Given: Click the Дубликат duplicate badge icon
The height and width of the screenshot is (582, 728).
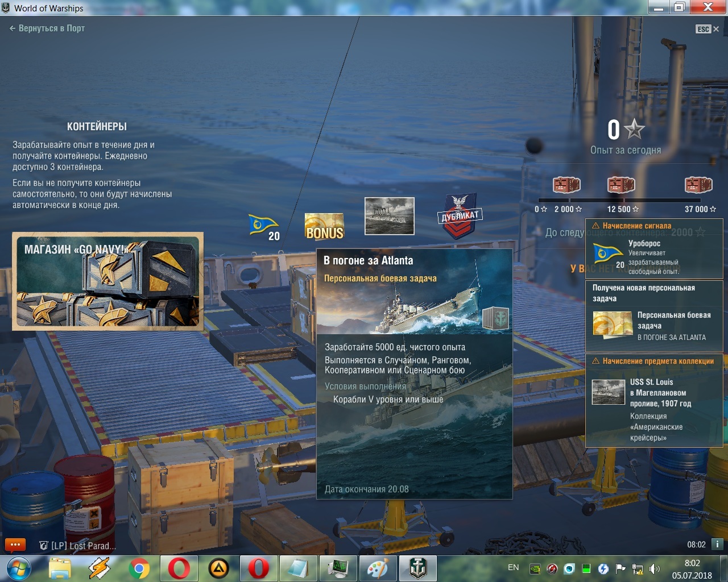Looking at the screenshot, I should coord(460,217).
